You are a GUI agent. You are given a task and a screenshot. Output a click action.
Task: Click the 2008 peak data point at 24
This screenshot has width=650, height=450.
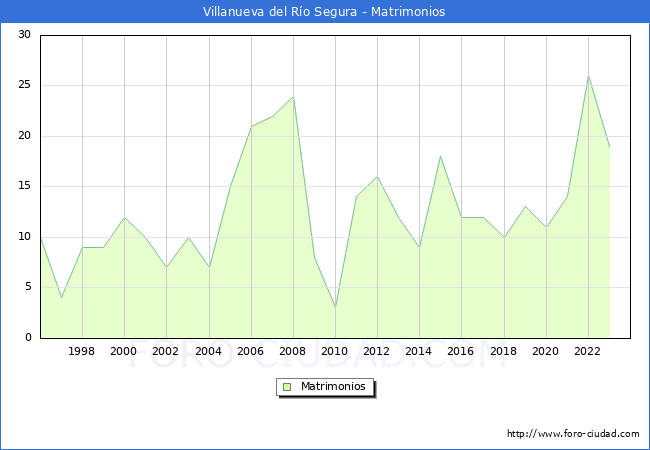pyautogui.click(x=293, y=97)
